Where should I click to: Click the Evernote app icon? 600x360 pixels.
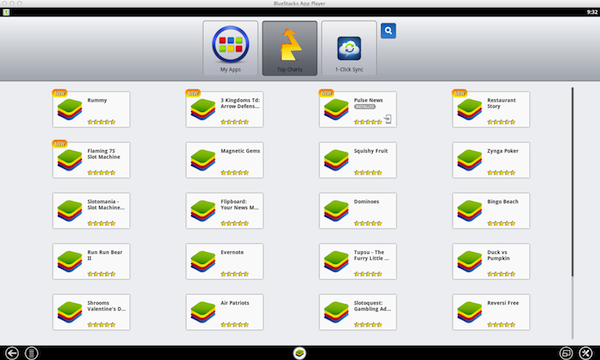pos(203,261)
